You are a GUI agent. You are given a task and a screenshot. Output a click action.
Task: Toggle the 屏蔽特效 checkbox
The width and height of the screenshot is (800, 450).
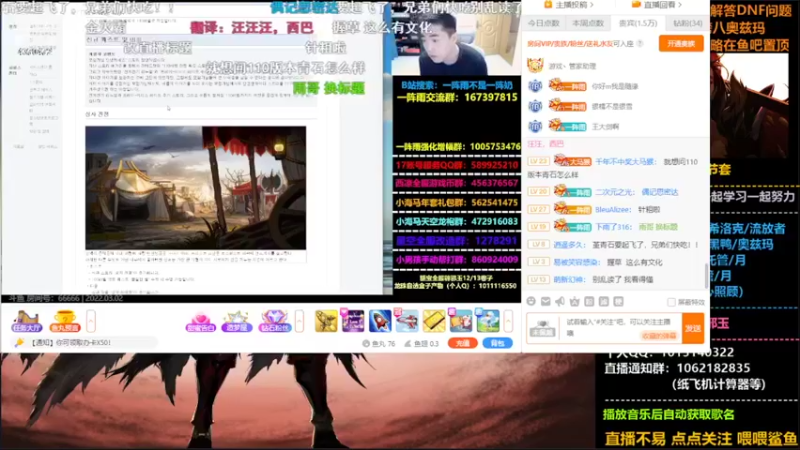click(x=671, y=302)
